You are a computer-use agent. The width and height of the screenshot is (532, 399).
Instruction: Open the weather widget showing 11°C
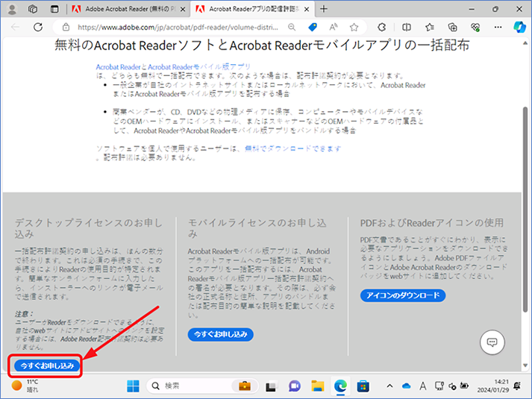tap(25, 386)
